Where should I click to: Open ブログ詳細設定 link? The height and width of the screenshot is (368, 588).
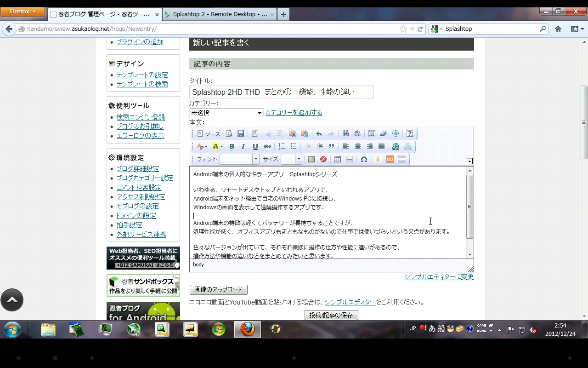click(x=138, y=169)
